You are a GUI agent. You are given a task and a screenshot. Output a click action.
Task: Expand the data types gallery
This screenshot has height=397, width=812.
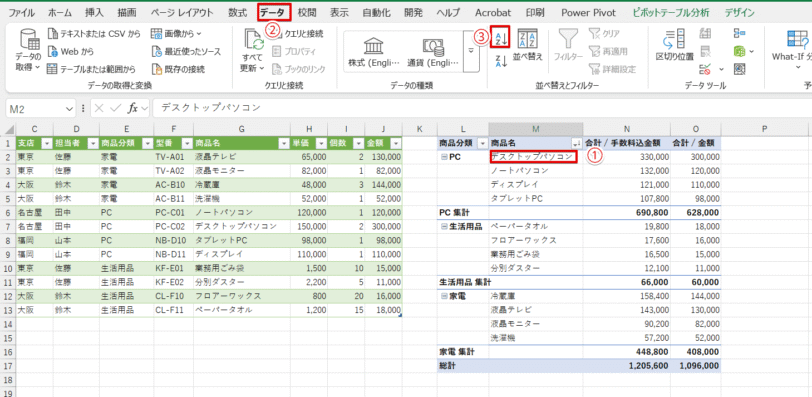(471, 51)
